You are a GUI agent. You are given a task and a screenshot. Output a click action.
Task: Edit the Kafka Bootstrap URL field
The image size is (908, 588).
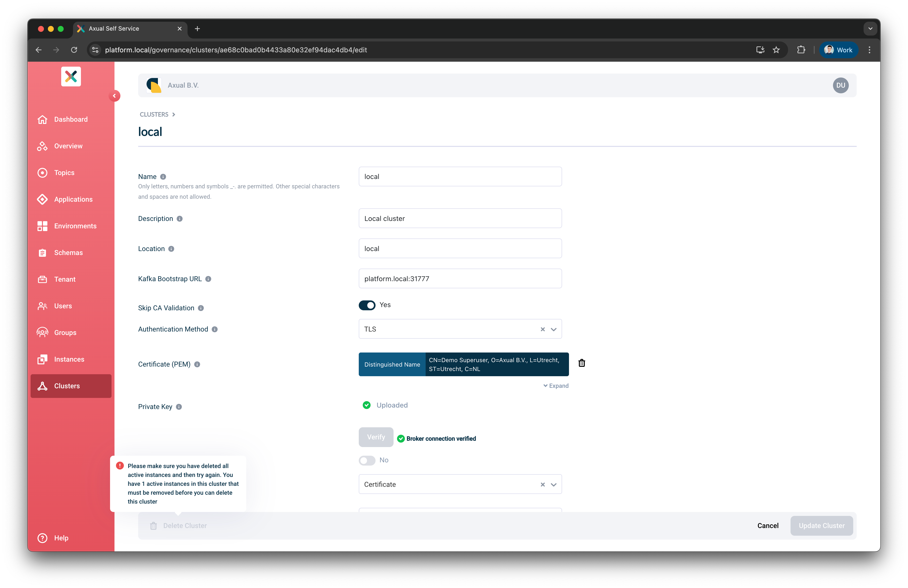point(460,278)
